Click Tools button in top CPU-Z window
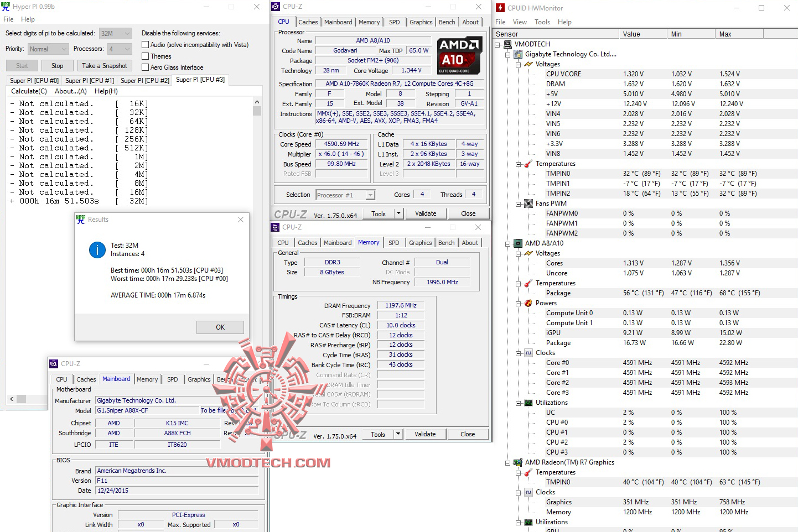This screenshot has height=532, width=798. (x=379, y=213)
